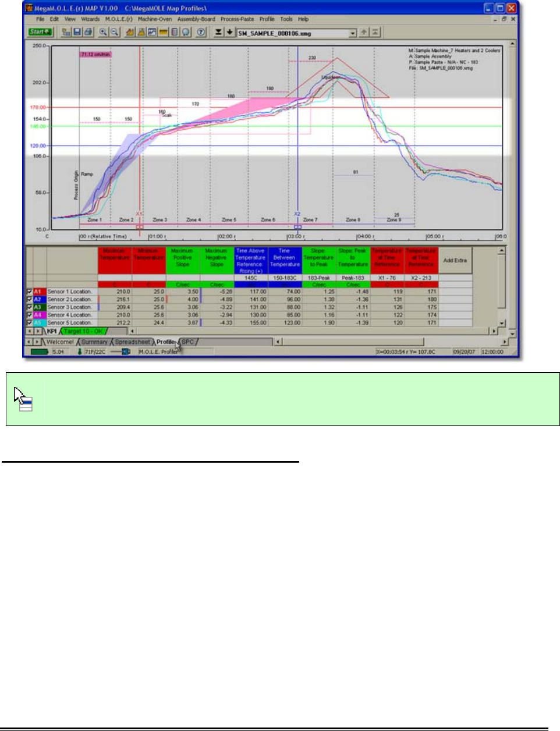Click the help question mark icon

(201, 33)
